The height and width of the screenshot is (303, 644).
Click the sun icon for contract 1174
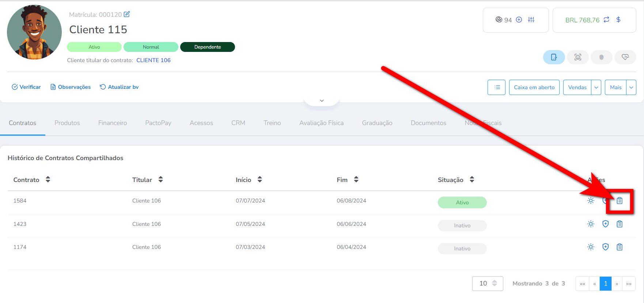(x=591, y=247)
